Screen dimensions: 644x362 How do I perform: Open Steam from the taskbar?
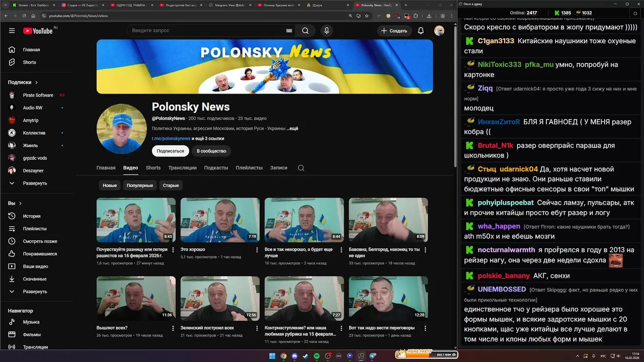305,356
